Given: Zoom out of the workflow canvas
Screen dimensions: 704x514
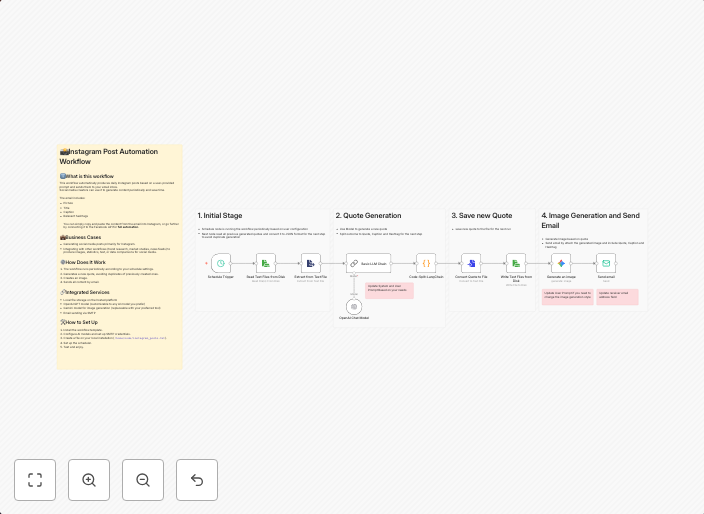Looking at the screenshot, I should pos(143,480).
